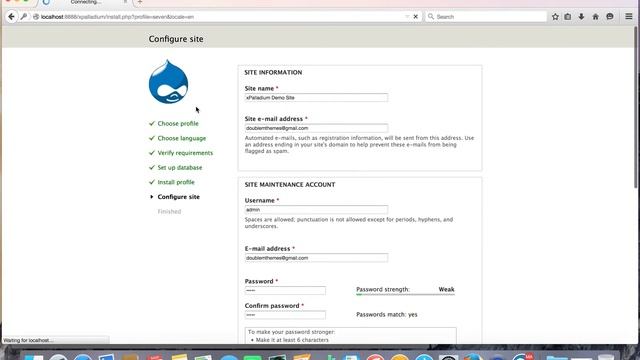Select the Connecting... browser tab
The image size is (640, 360).
tap(85, 2)
